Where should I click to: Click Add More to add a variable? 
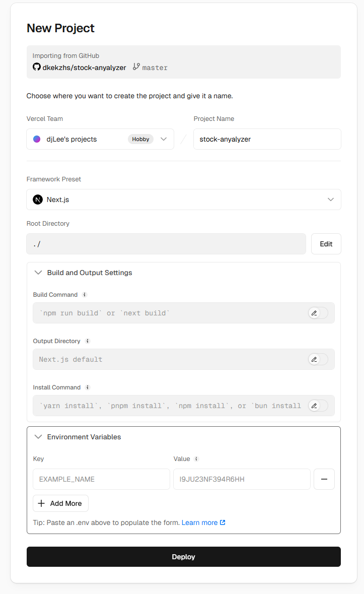(60, 503)
